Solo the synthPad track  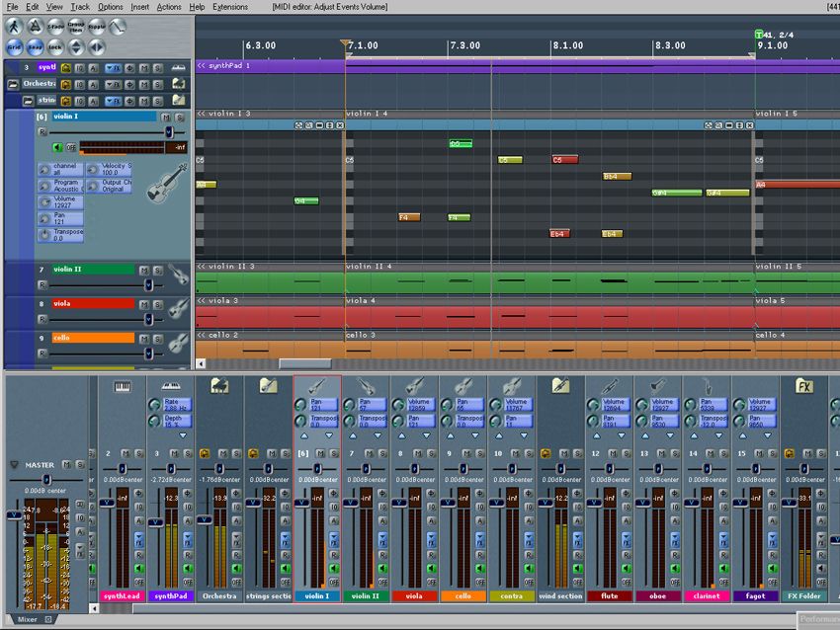[x=158, y=68]
